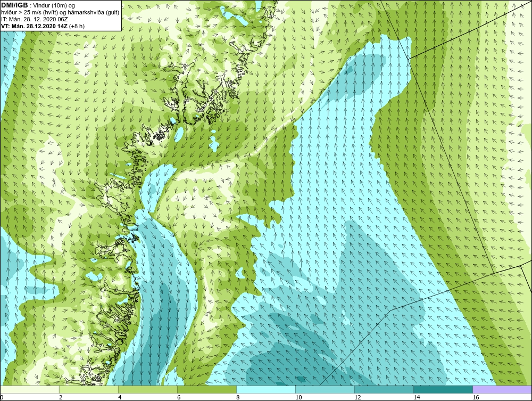Image resolution: width=532 pixels, height=401 pixels.
Task: Click the 6–8 m/s olive green swatch
Action: click(x=207, y=389)
